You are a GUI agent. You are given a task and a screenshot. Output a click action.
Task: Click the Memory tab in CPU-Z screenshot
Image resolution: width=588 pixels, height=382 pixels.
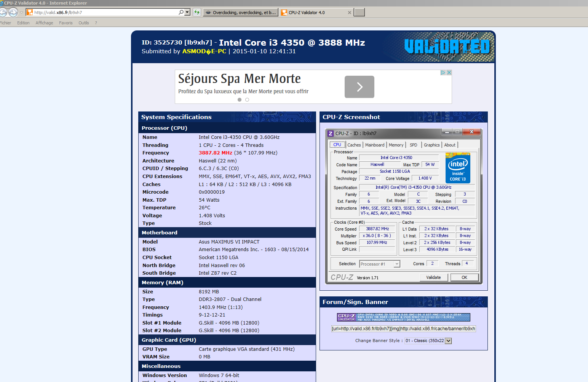pyautogui.click(x=396, y=145)
